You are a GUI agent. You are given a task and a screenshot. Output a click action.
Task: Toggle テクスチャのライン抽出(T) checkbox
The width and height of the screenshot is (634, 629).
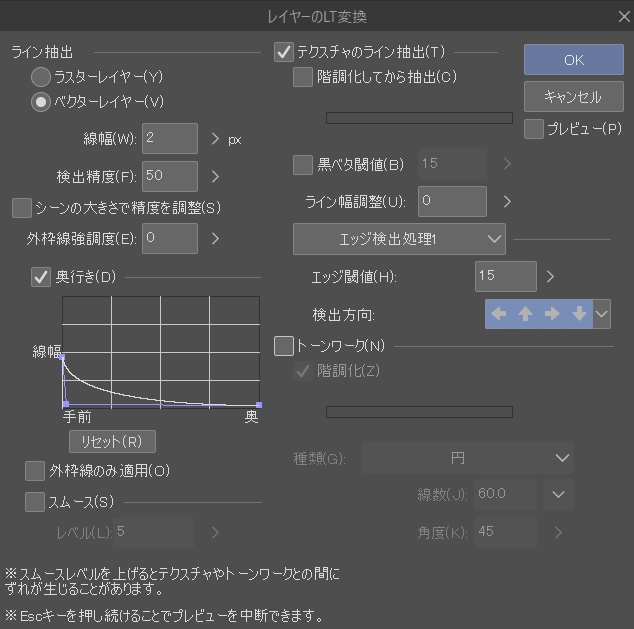point(283,52)
